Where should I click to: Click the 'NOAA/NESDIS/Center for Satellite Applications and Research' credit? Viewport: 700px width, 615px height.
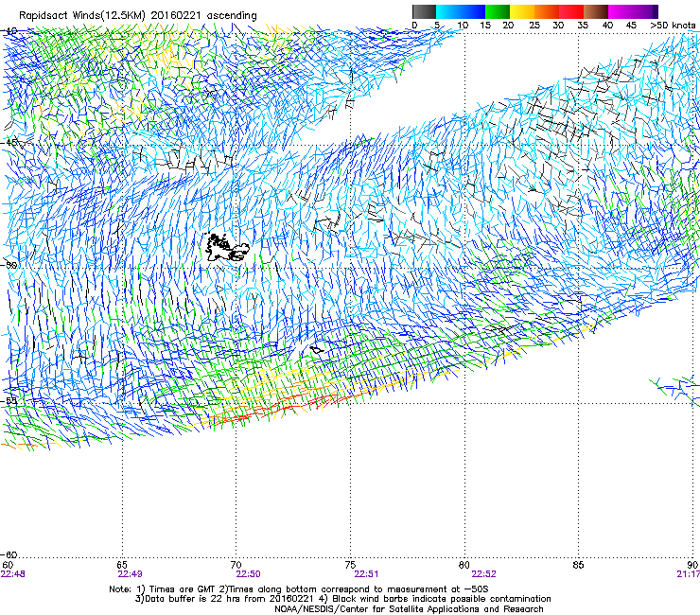coord(409,609)
